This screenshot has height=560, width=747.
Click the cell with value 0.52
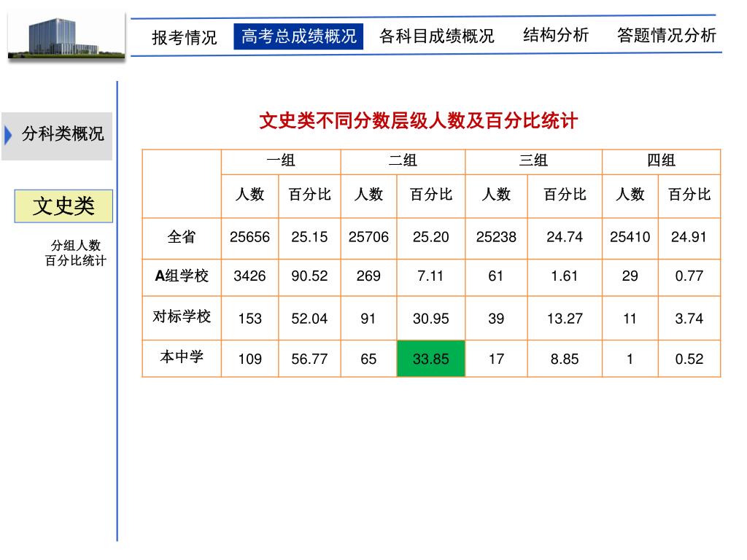[x=689, y=359]
